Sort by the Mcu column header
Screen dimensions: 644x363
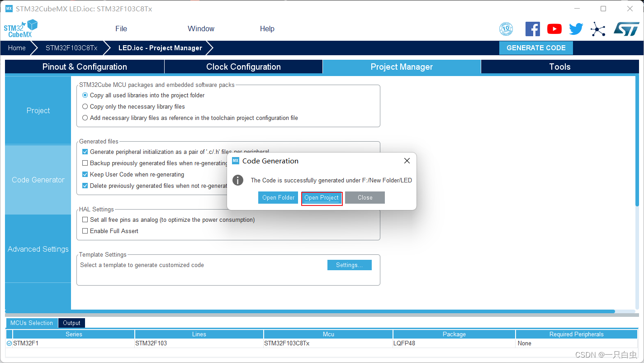point(328,334)
